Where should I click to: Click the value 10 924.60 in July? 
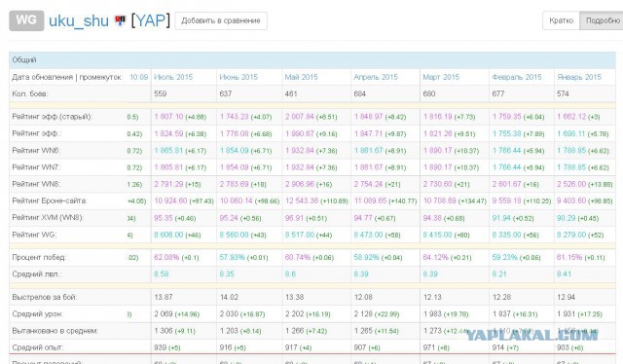tap(170, 200)
